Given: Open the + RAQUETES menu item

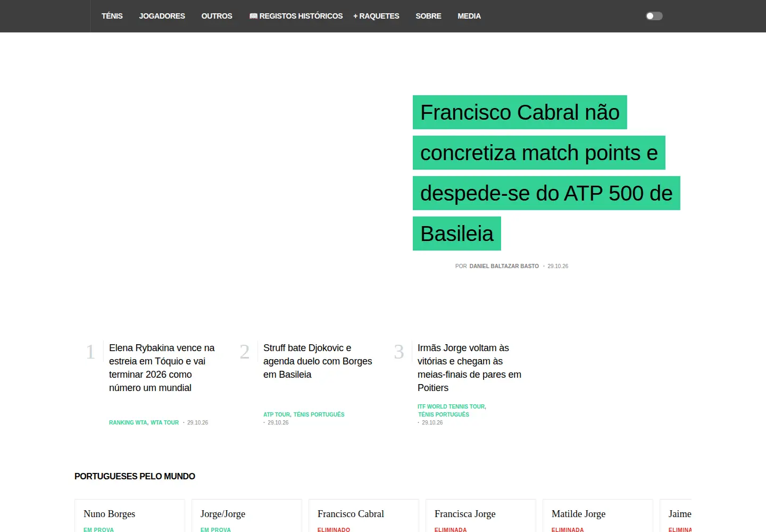Looking at the screenshot, I should [x=376, y=16].
